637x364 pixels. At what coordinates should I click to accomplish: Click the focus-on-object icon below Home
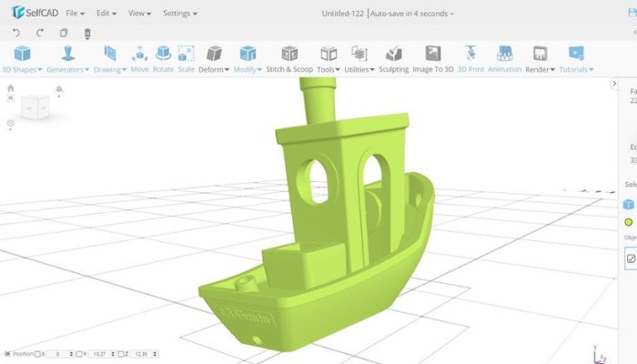point(11,98)
